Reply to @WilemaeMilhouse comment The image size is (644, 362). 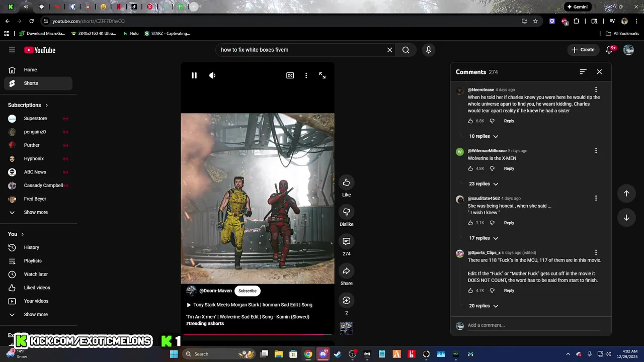(509, 169)
